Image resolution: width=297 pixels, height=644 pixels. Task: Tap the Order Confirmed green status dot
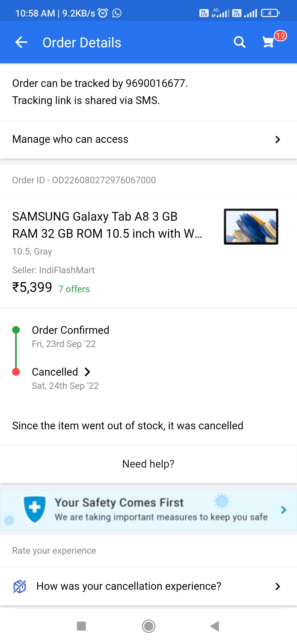(16, 330)
